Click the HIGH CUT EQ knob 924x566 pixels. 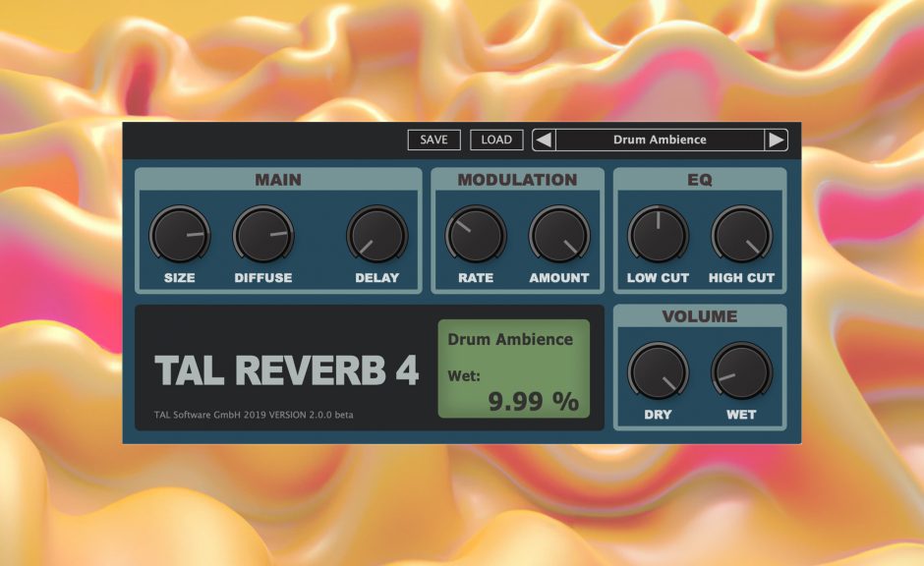pyautogui.click(x=741, y=236)
